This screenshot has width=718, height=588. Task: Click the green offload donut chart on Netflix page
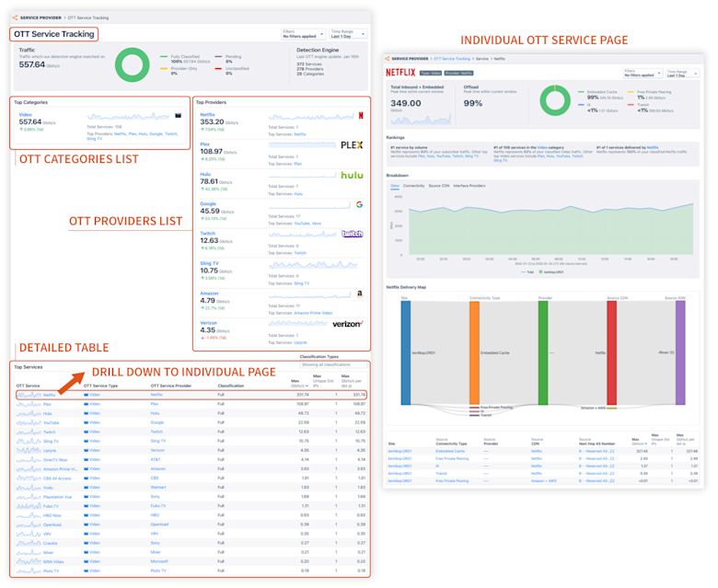555,100
